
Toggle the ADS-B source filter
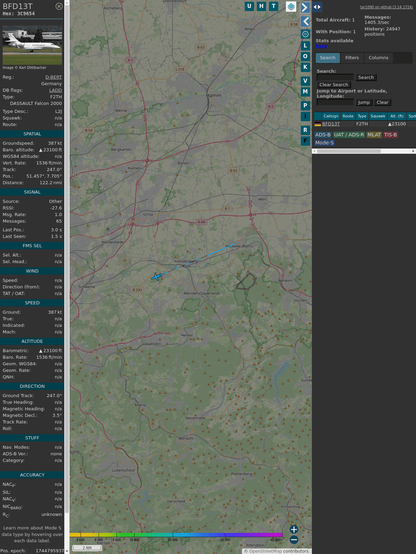click(323, 135)
